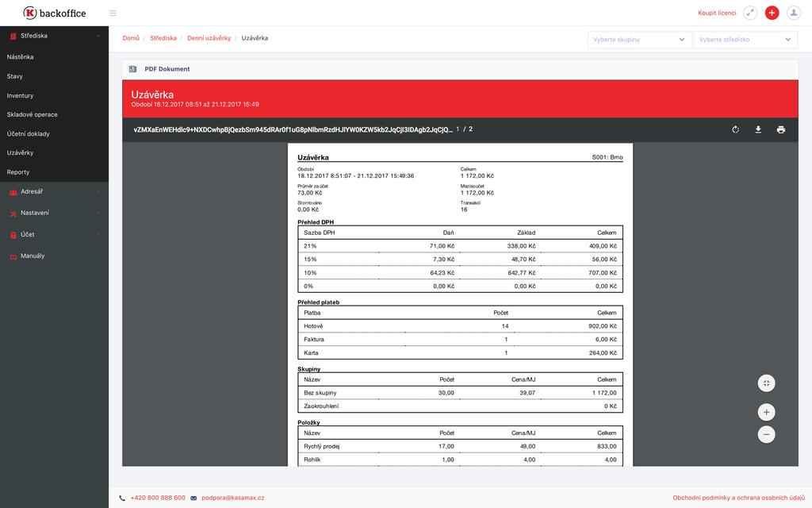Click the fullscreen expand arrows icon
The width and height of the screenshot is (812, 508).
pos(750,13)
